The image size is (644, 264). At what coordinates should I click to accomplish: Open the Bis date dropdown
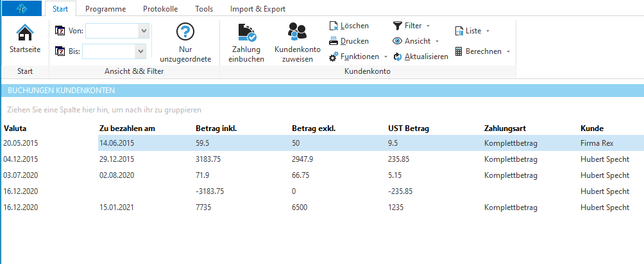[x=140, y=51]
